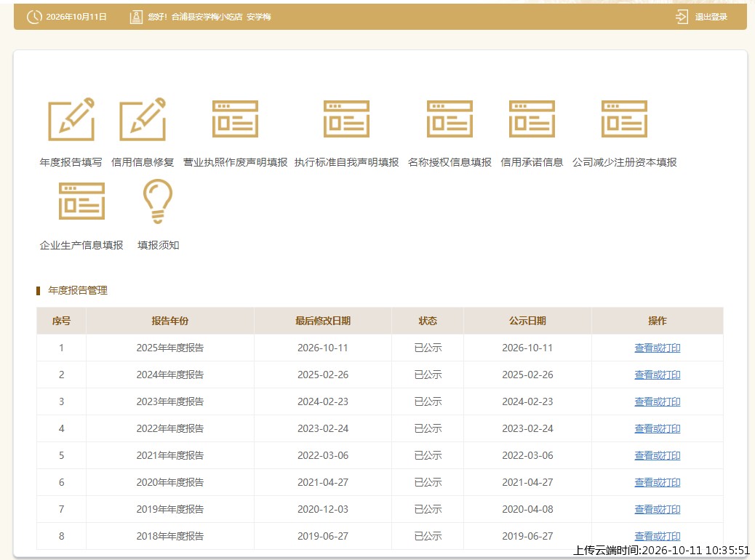Open 查看或打印 for 2023年年度报告
755x560 pixels.
658,401
